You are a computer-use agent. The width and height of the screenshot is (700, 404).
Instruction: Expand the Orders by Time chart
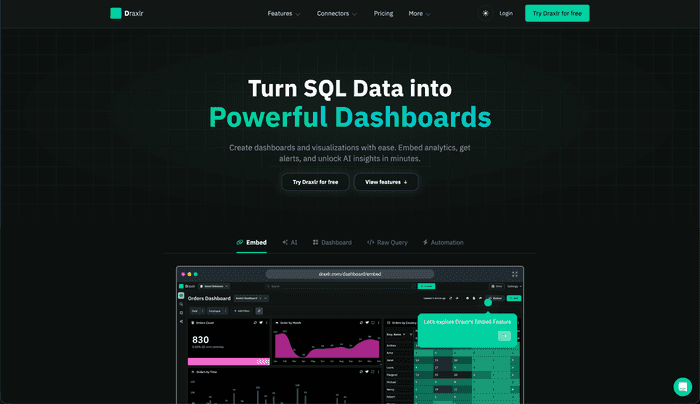tap(373, 372)
